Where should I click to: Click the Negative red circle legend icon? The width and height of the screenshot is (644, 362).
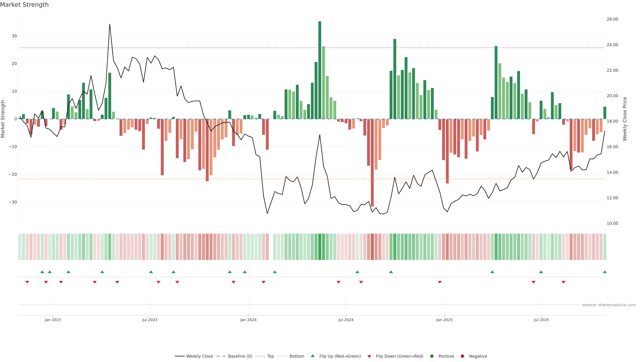click(462, 356)
